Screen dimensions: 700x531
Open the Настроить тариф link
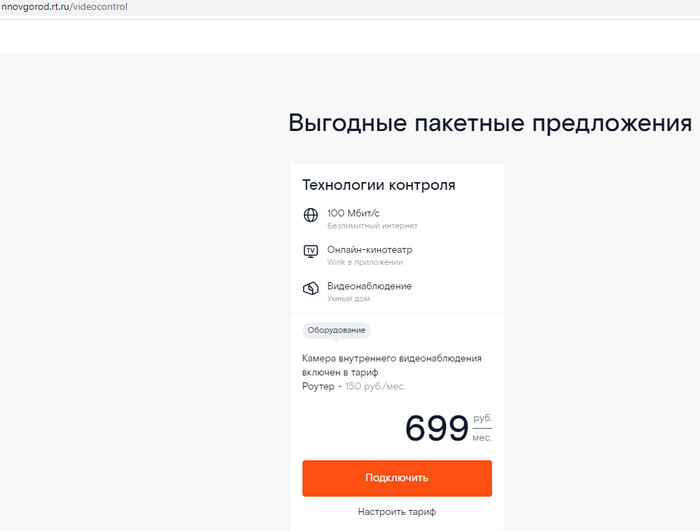coord(397,512)
